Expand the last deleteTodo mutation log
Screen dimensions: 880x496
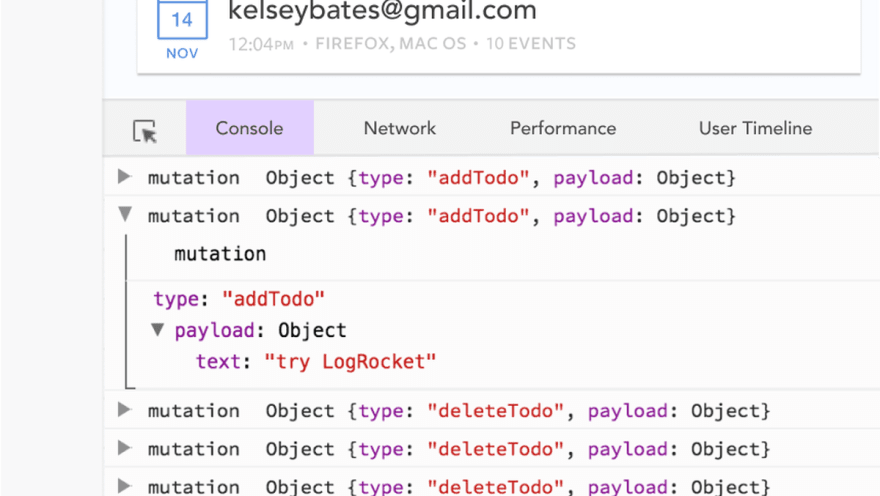click(125, 486)
